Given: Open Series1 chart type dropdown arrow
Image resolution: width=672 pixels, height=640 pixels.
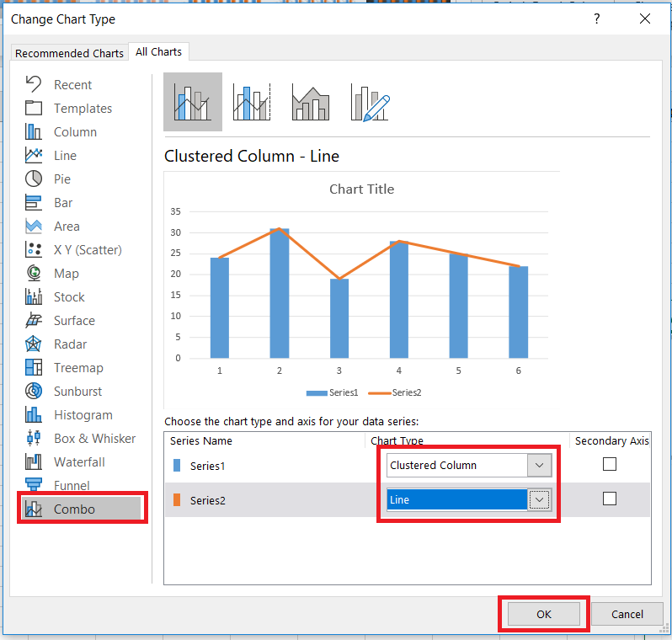Looking at the screenshot, I should (539, 465).
